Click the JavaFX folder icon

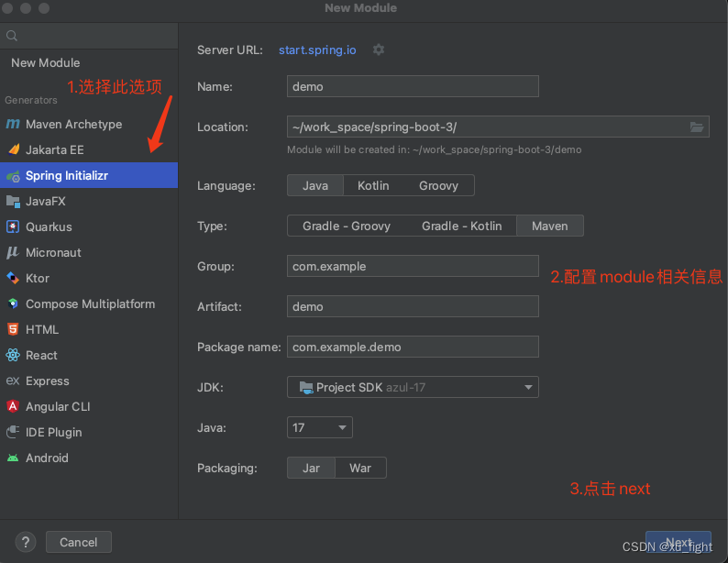pyautogui.click(x=13, y=202)
